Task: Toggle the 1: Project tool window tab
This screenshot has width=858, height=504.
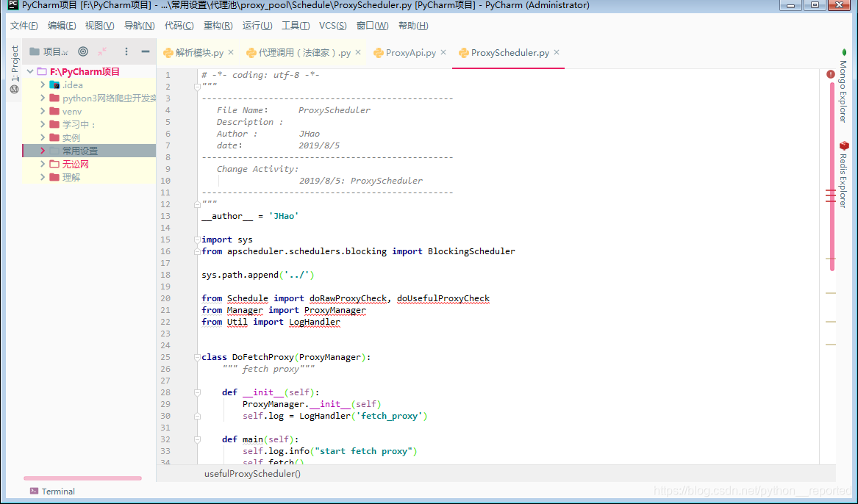Action: click(15, 63)
